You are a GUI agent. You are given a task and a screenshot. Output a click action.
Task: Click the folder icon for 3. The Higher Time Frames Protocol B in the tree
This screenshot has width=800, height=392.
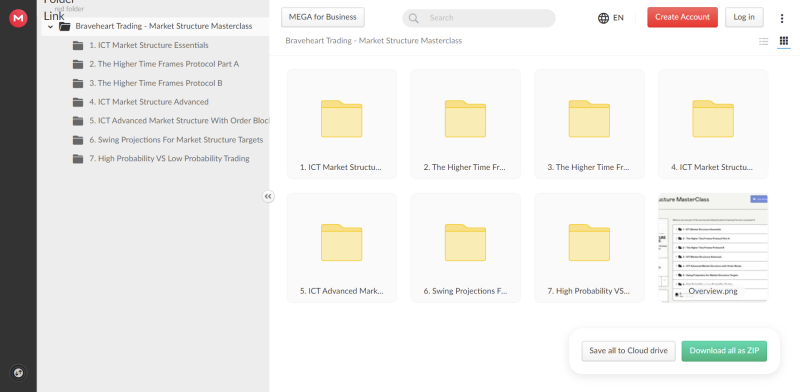[78, 83]
